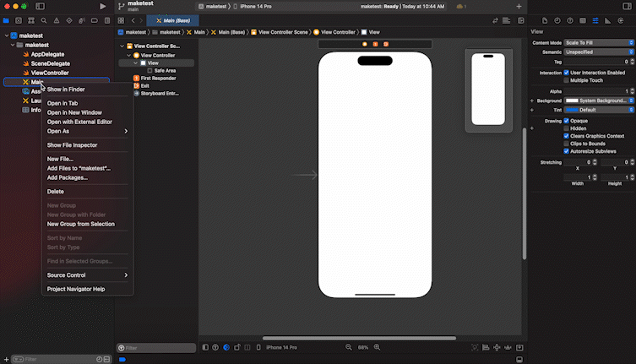Enable Clips to Bounds checkbox

pyautogui.click(x=567, y=144)
